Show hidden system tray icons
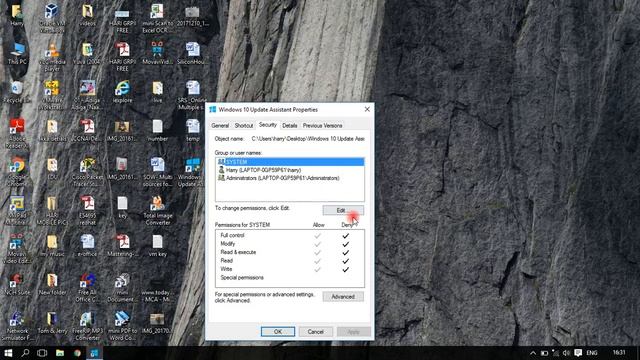Screen dimensions: 640x360 533,353
